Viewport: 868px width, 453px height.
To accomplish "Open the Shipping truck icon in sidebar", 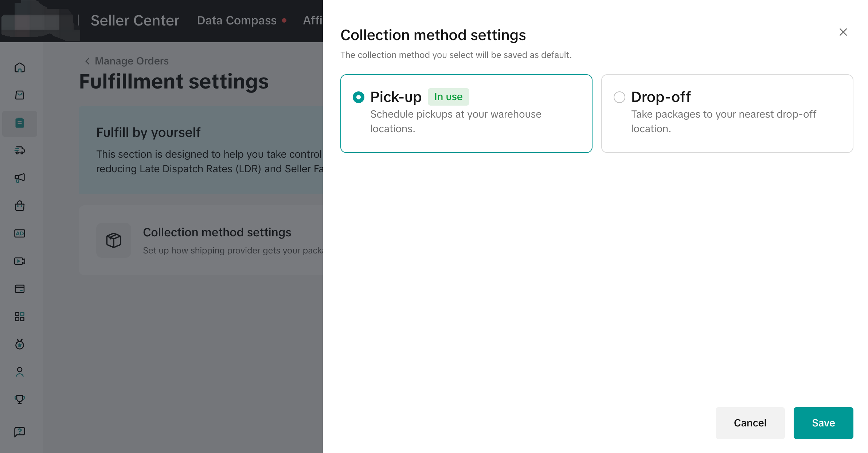I will pyautogui.click(x=20, y=150).
